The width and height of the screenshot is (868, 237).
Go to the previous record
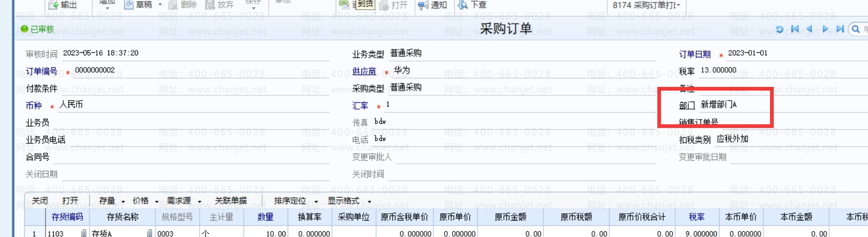point(810,29)
